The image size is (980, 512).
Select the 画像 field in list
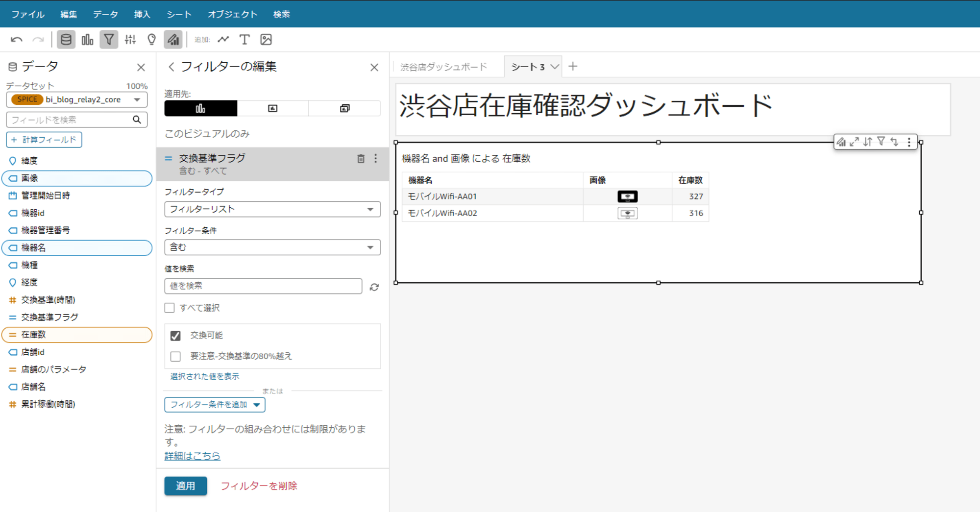pyautogui.click(x=77, y=178)
